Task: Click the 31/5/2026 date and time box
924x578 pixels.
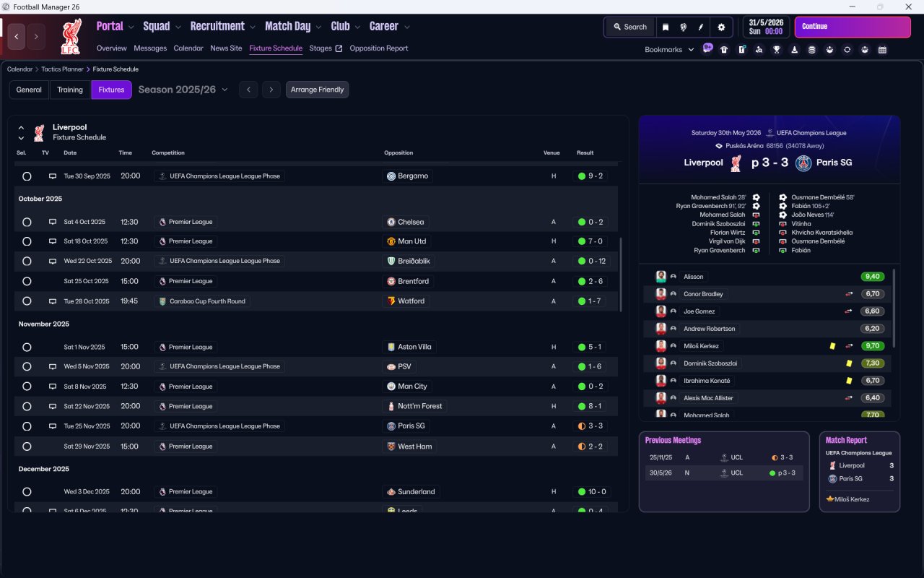Action: [x=767, y=27]
